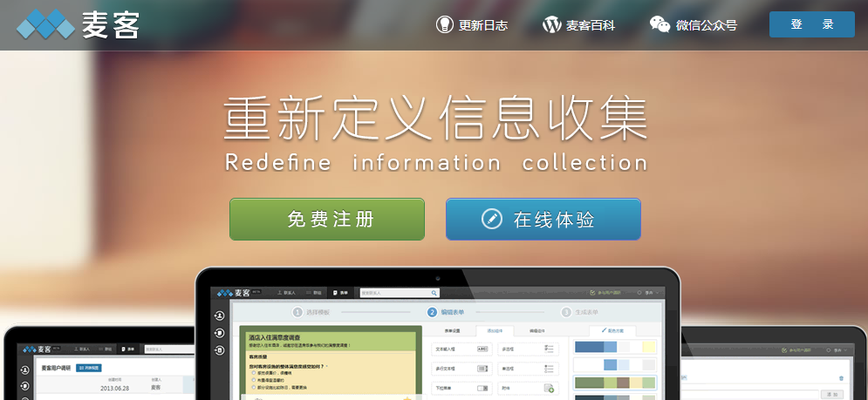Select 联系人 tab in left tablet mockup
Viewport: 868px width, 400px height.
click(x=81, y=349)
